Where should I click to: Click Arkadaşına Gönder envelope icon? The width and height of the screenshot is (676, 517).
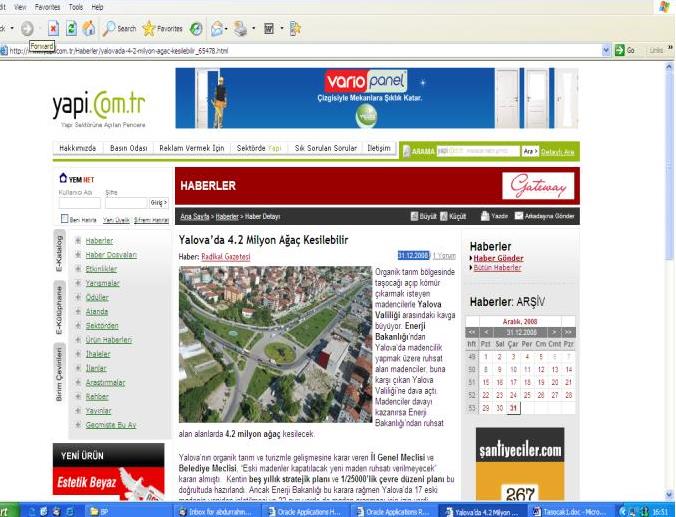[519, 216]
